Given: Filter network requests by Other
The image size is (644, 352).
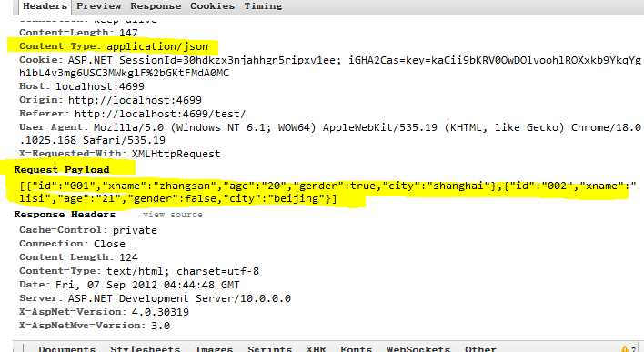Looking at the screenshot, I should click(x=480, y=348).
